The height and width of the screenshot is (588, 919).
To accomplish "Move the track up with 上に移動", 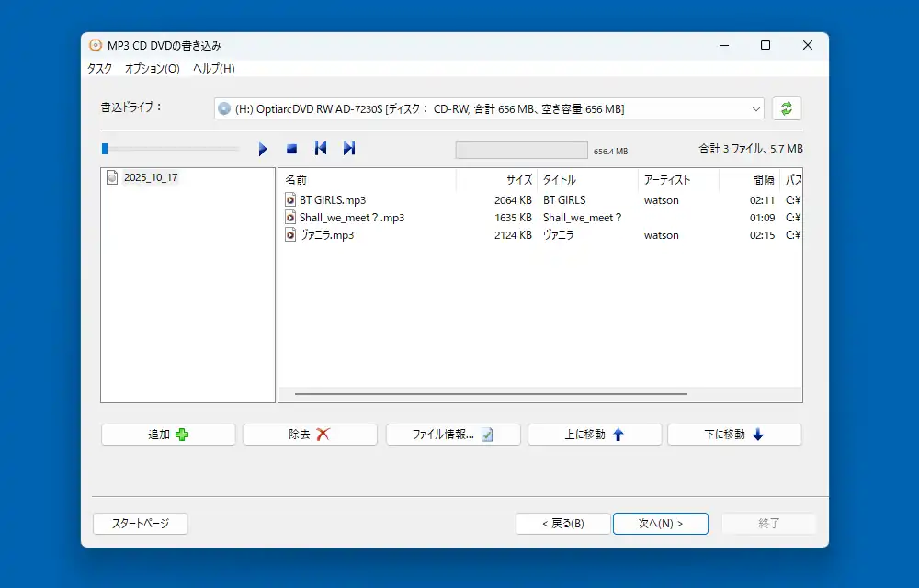I will coord(595,435).
